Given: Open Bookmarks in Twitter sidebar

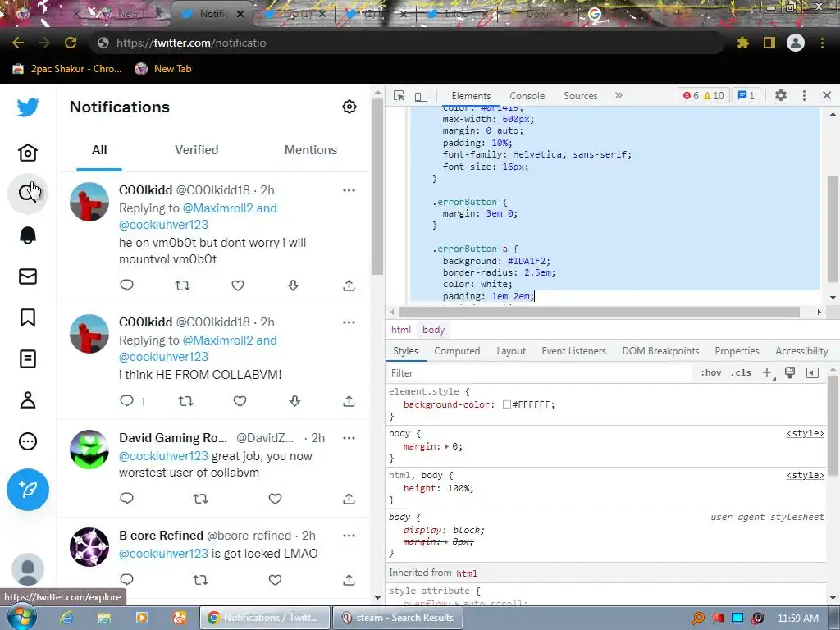Looking at the screenshot, I should point(28,317).
